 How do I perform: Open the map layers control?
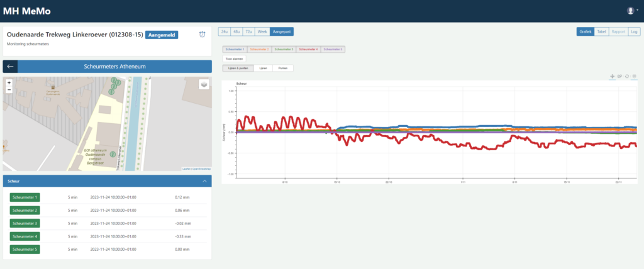[204, 84]
